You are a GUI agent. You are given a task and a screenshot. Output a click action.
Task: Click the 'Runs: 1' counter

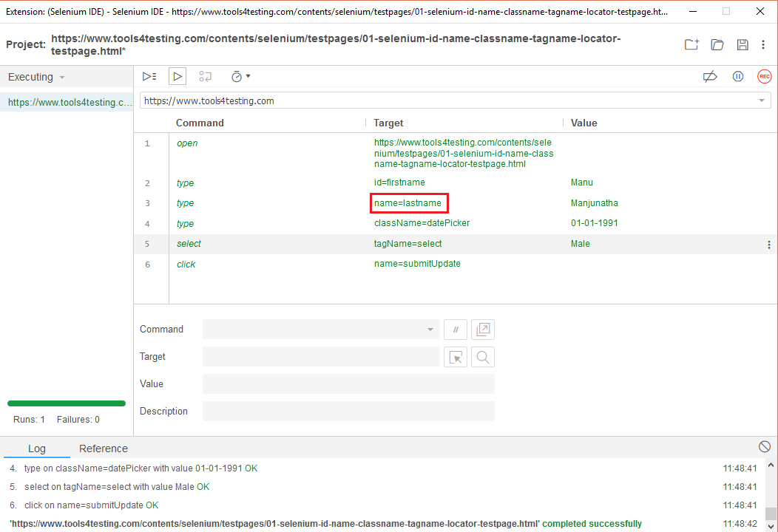(x=29, y=420)
